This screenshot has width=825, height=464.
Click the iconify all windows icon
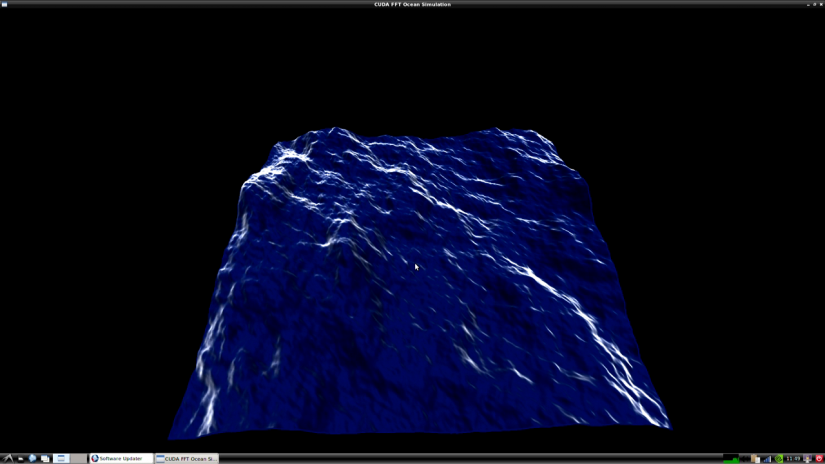pyautogui.click(x=45, y=459)
